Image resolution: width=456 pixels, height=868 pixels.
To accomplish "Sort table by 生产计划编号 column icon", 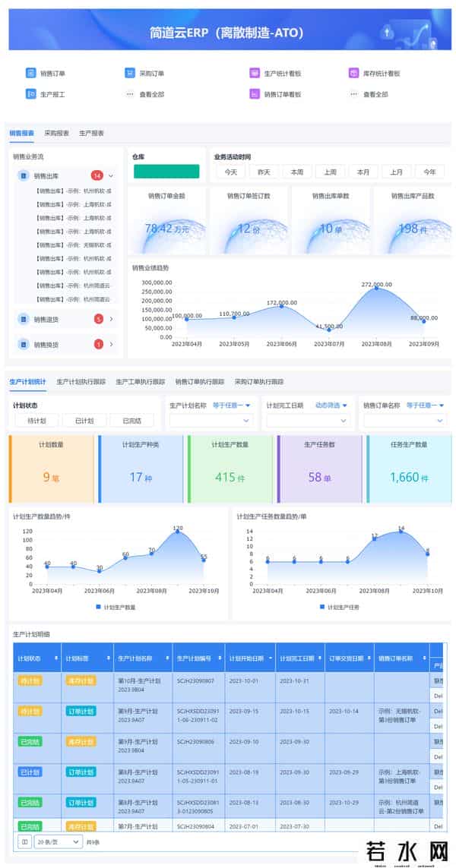I will (220, 658).
